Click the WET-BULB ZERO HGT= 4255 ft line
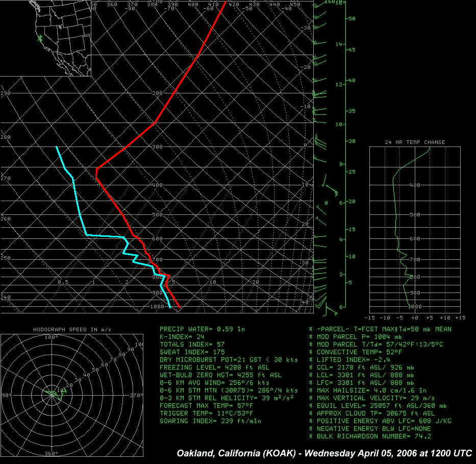This screenshot has width=476, height=464. (220, 375)
